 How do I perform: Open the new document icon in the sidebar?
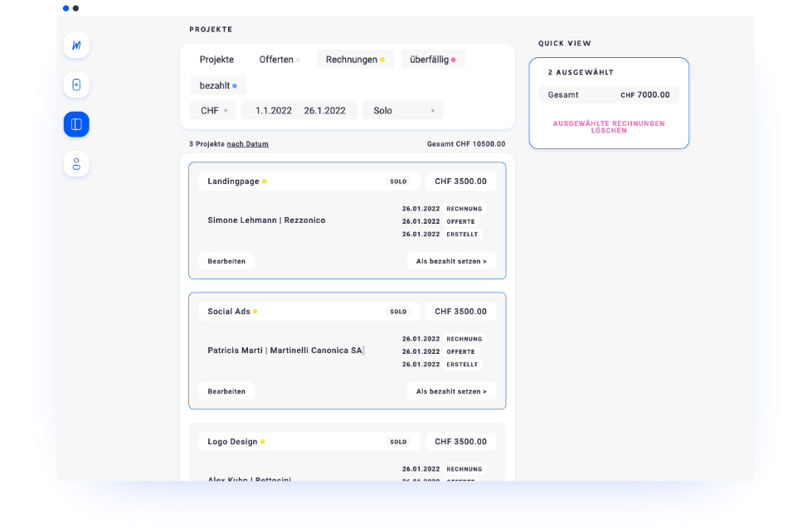[x=76, y=85]
